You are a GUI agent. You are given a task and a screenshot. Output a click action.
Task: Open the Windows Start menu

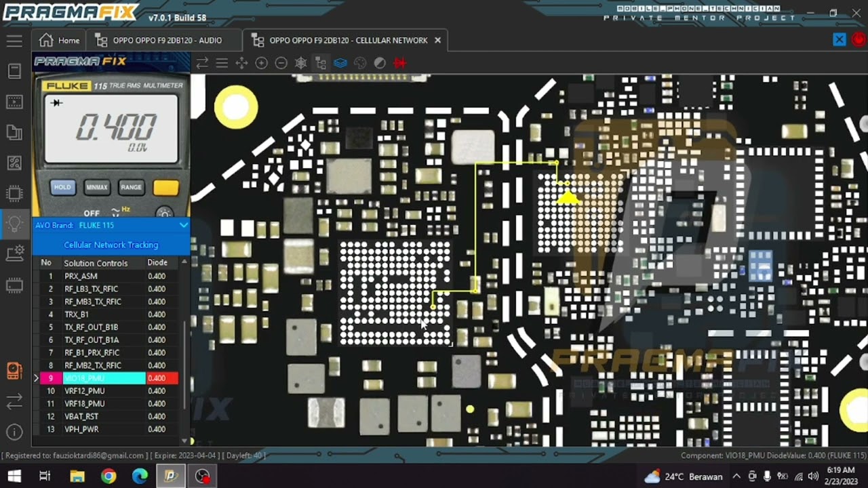click(14, 476)
